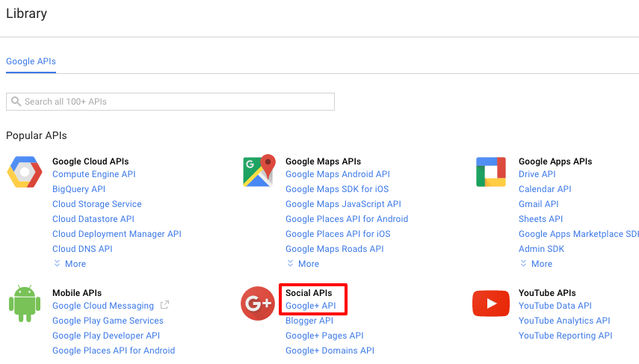
Task: Click the YouTube play button icon
Action: (x=491, y=303)
